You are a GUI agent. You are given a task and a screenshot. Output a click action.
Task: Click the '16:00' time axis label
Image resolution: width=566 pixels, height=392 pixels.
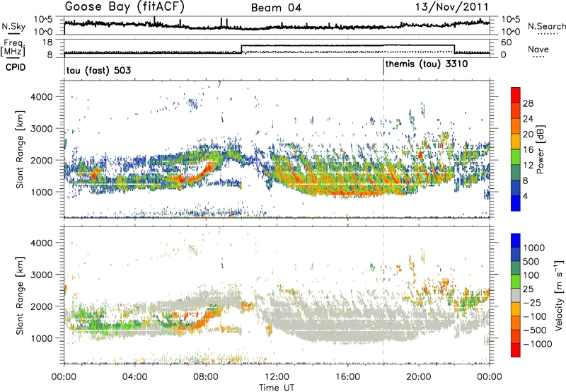click(347, 377)
